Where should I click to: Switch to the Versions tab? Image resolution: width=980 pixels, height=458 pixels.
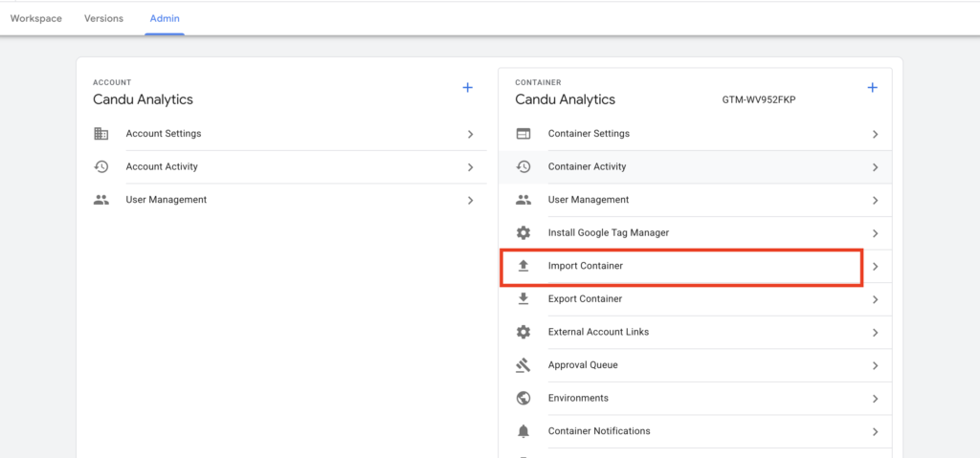[103, 18]
